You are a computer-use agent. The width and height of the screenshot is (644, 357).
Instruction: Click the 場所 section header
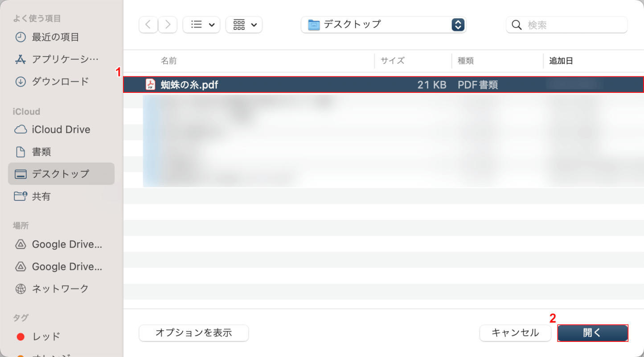21,226
